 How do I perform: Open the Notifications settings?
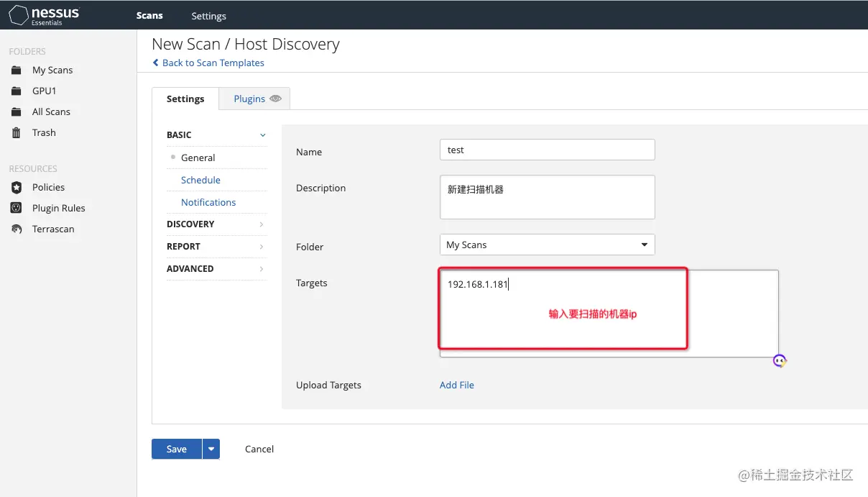pos(208,202)
